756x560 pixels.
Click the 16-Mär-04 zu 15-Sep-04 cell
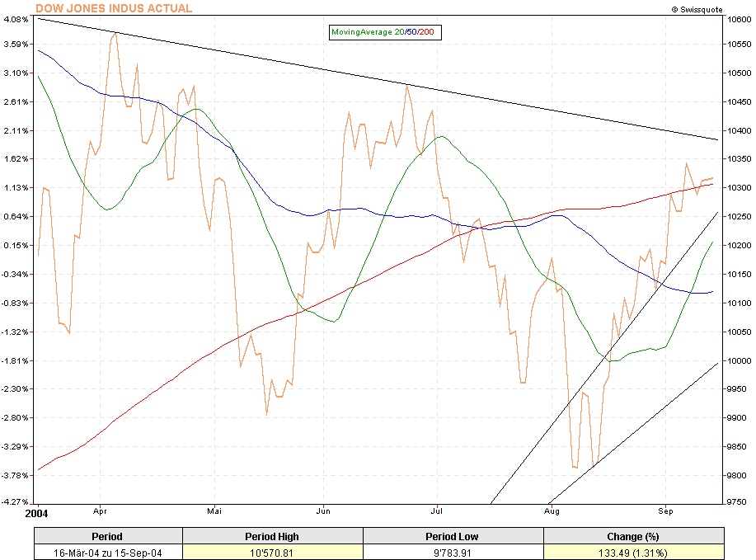click(x=107, y=553)
